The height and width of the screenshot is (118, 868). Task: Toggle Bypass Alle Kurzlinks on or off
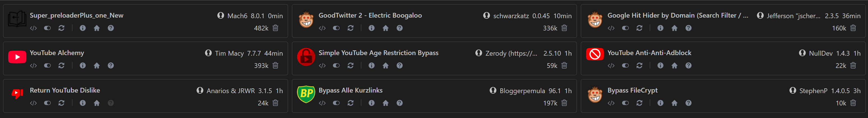[x=336, y=103]
